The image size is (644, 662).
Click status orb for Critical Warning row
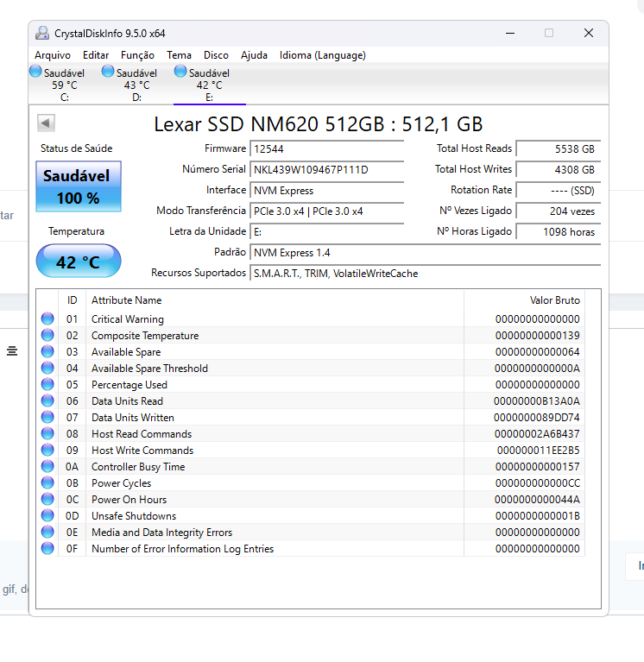tap(47, 318)
